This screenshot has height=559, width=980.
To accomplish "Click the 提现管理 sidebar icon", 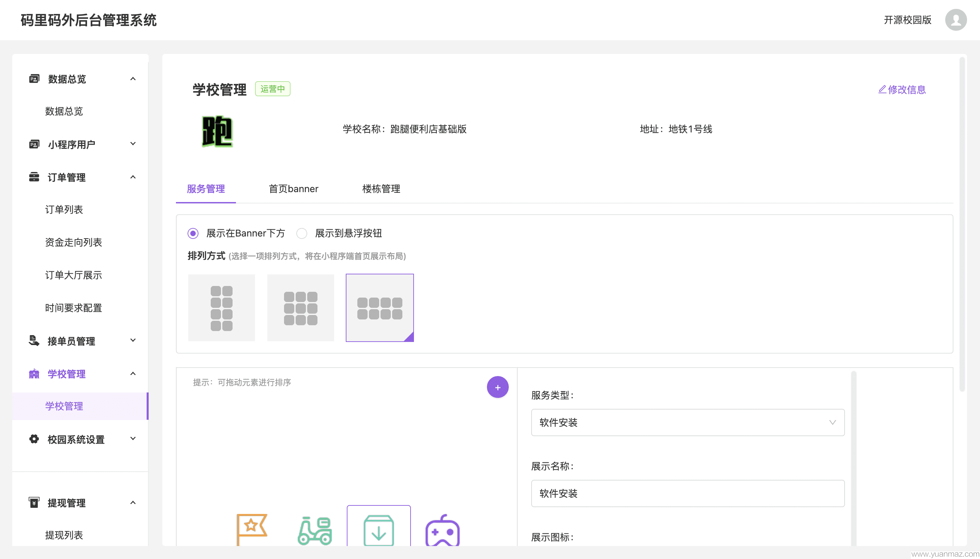I will click(x=34, y=502).
